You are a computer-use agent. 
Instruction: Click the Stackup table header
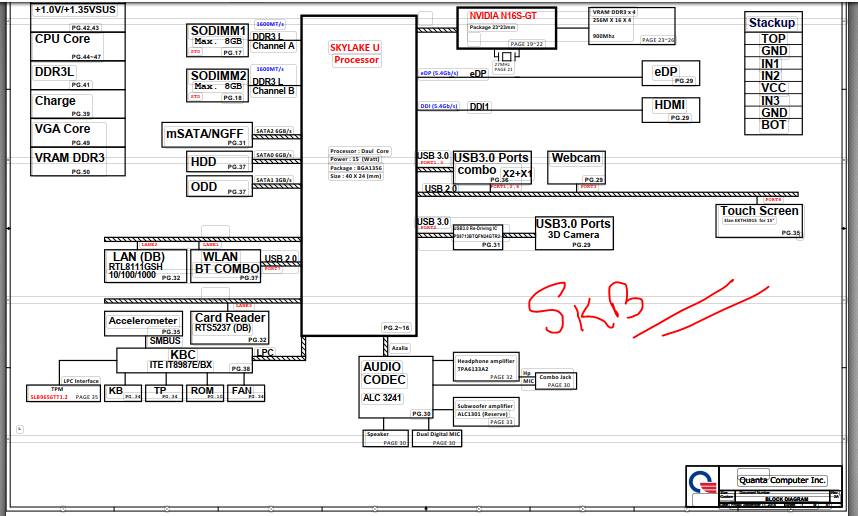point(773,22)
